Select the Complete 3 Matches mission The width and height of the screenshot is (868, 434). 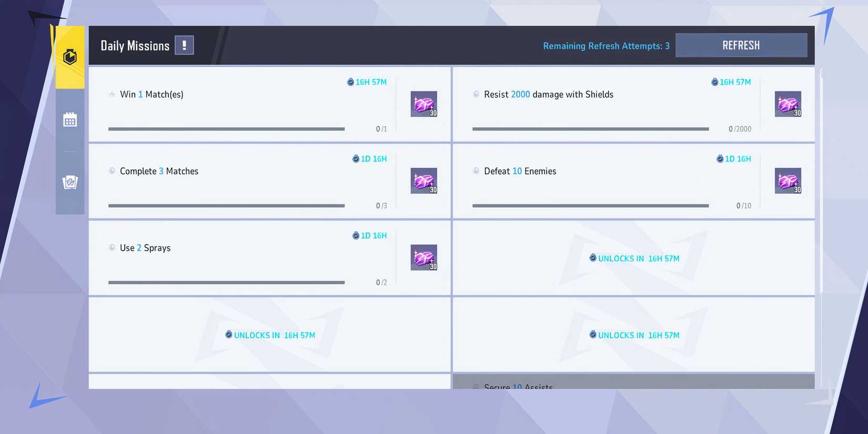(x=159, y=171)
